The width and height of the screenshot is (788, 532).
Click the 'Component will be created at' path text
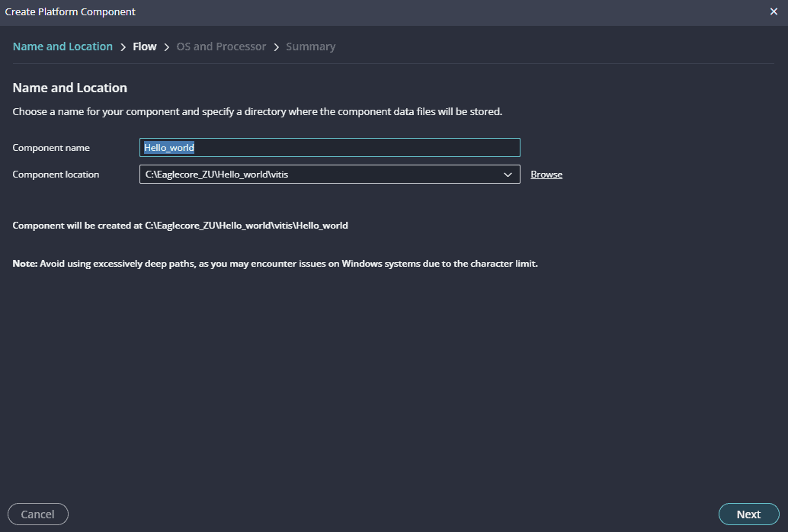[181, 226]
